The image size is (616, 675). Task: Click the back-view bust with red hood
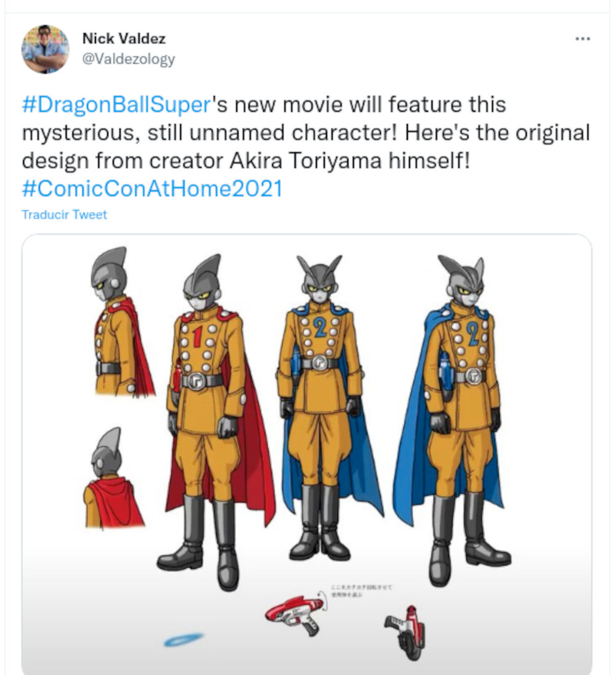[110, 481]
